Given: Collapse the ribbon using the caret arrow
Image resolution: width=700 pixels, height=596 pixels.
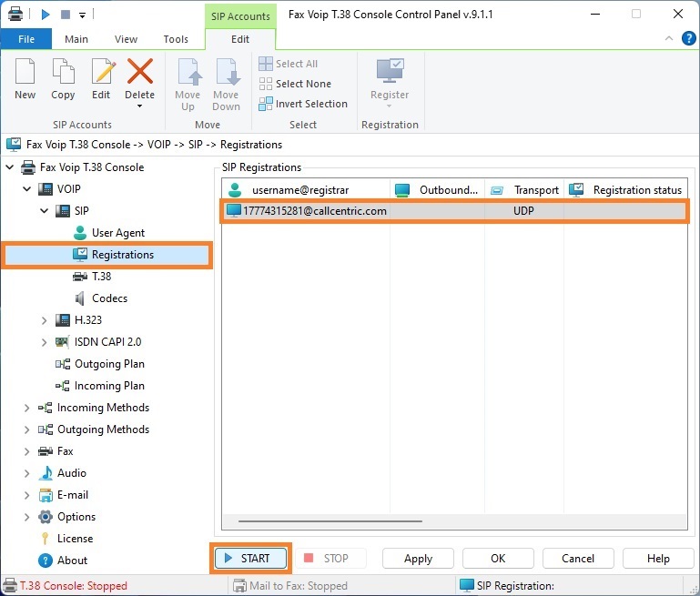Looking at the screenshot, I should coord(669,38).
